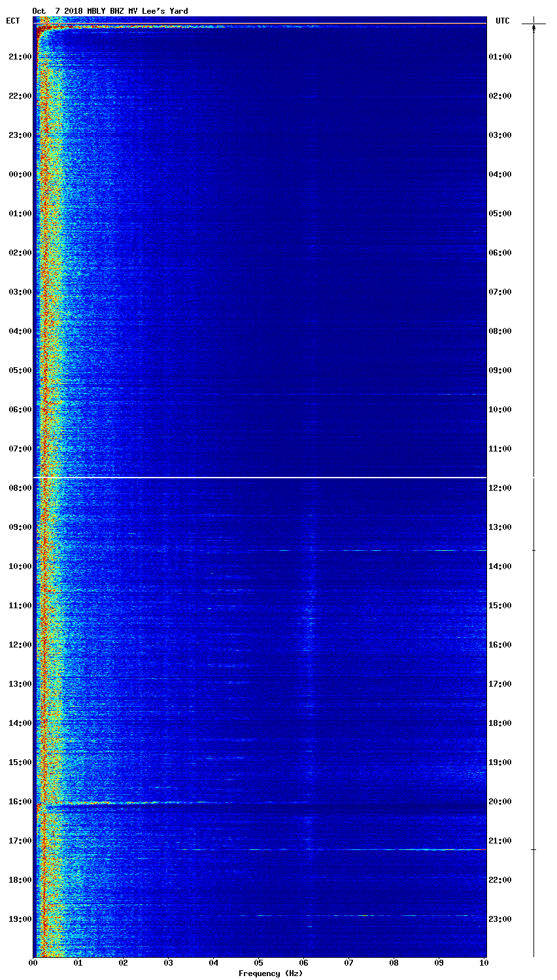The width and height of the screenshot is (557, 980).
Task: Click the 02 Hz frequency tick label
Action: (124, 963)
